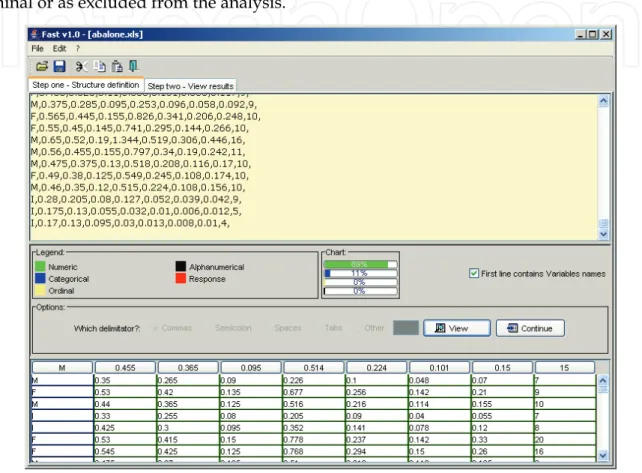642x473 pixels.
Task: Click the Java app icon in title bar
Action: click(34, 34)
